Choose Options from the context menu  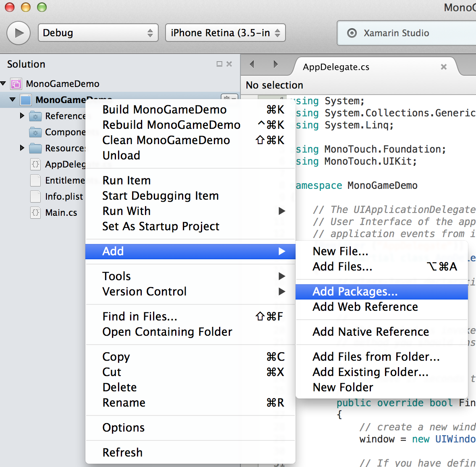click(190, 428)
